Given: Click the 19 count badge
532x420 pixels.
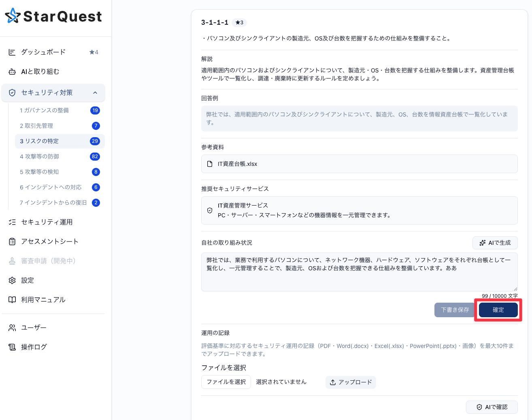Looking at the screenshot, I should 95,110.
